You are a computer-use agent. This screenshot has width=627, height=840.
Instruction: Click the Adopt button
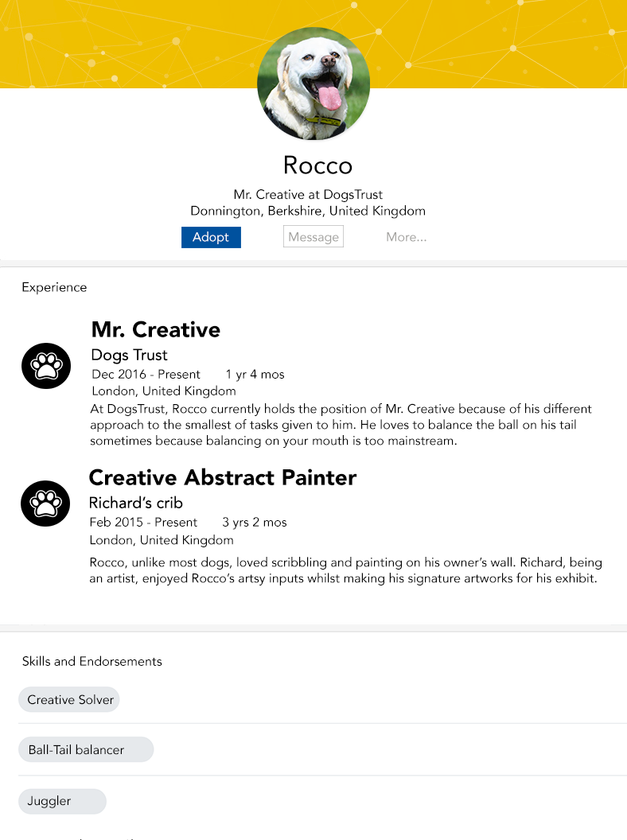pyautogui.click(x=211, y=237)
